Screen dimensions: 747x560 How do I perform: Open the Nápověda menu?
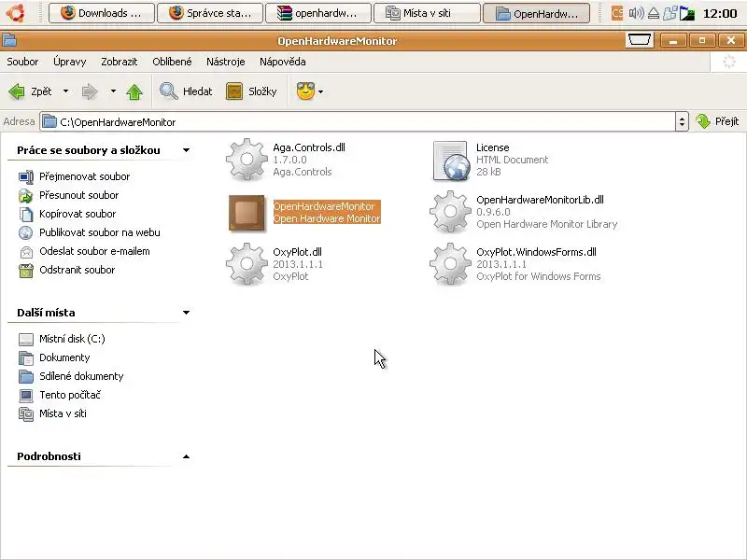(283, 62)
